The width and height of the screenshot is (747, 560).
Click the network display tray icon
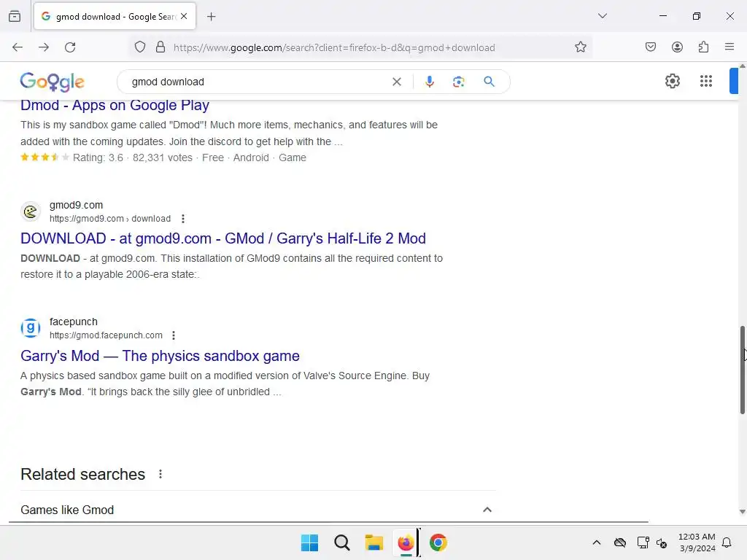[x=643, y=542]
